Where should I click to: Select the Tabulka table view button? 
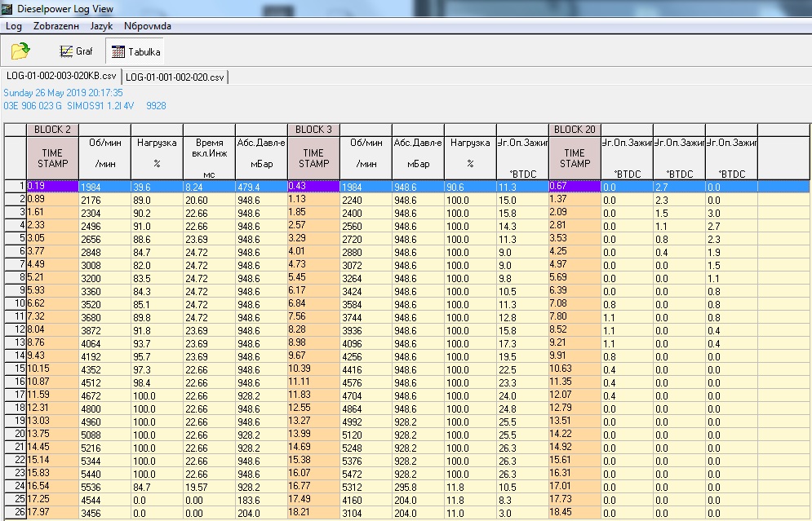pos(135,51)
